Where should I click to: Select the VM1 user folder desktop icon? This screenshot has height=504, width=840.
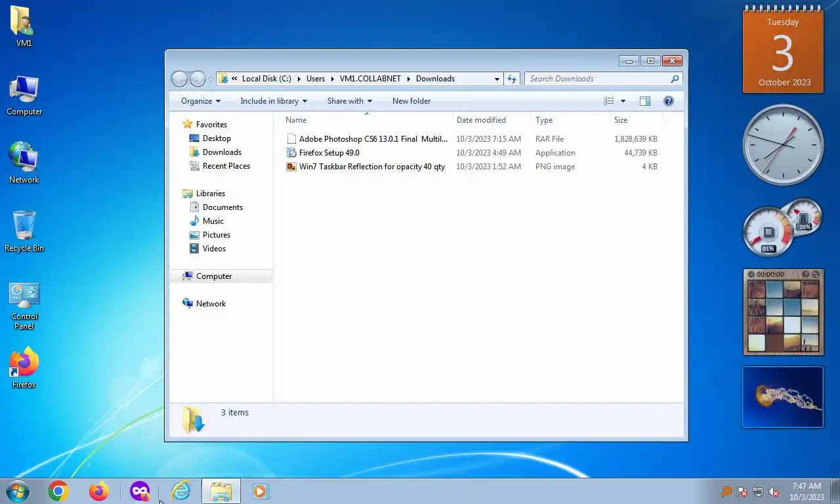coord(24,27)
